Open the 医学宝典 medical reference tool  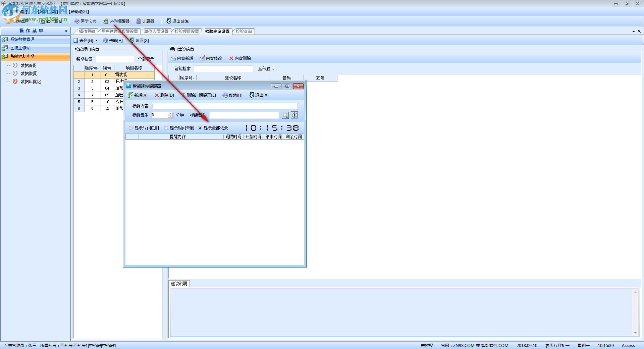click(x=86, y=21)
